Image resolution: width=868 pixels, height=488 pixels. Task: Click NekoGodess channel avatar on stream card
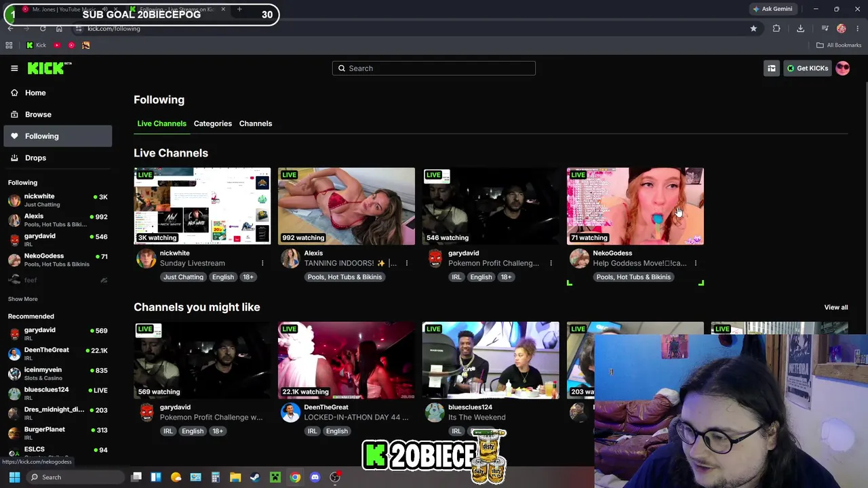(x=579, y=258)
